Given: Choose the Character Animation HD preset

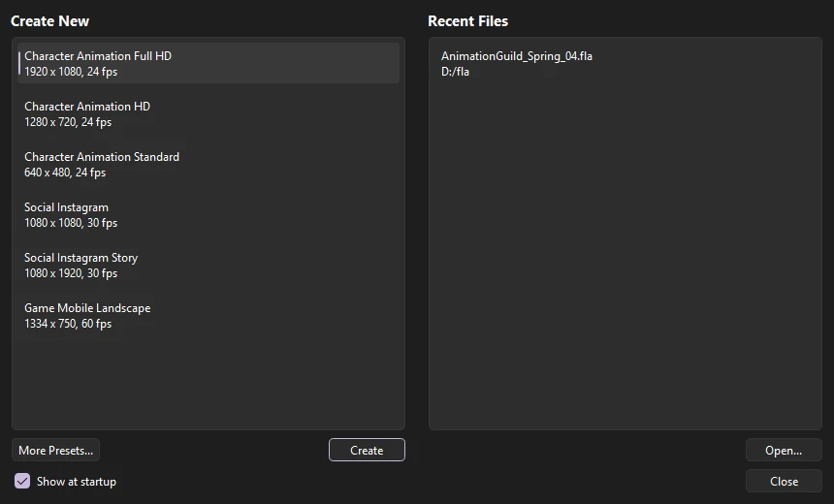Looking at the screenshot, I should click(x=208, y=113).
